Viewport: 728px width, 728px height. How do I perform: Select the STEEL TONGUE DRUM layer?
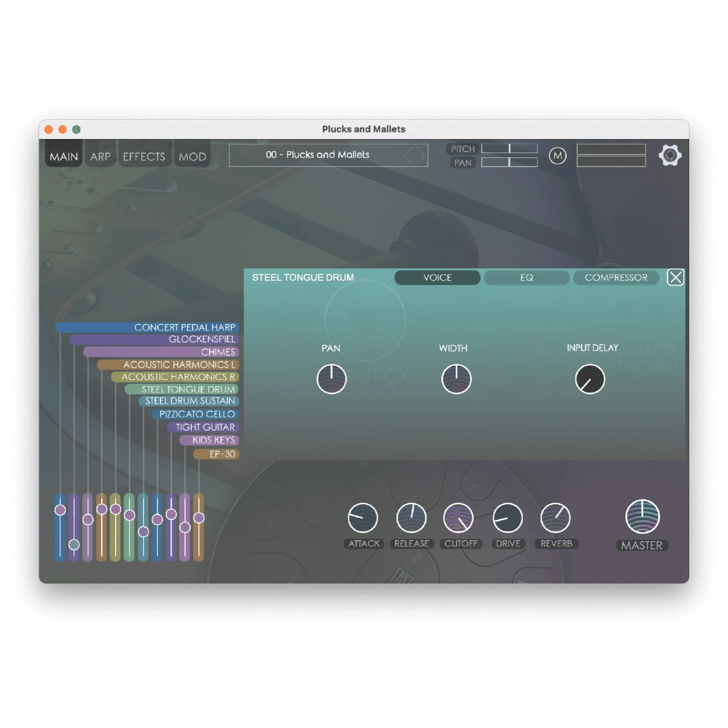pos(182,389)
